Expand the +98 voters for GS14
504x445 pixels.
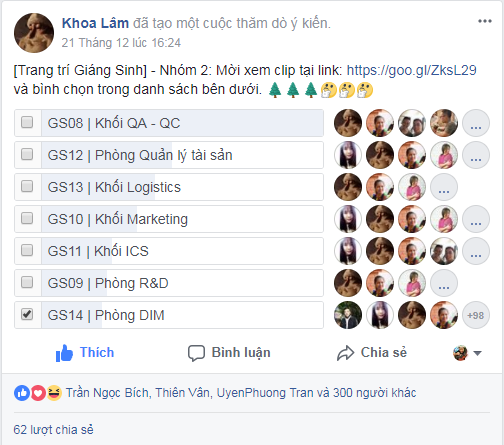coord(476,315)
